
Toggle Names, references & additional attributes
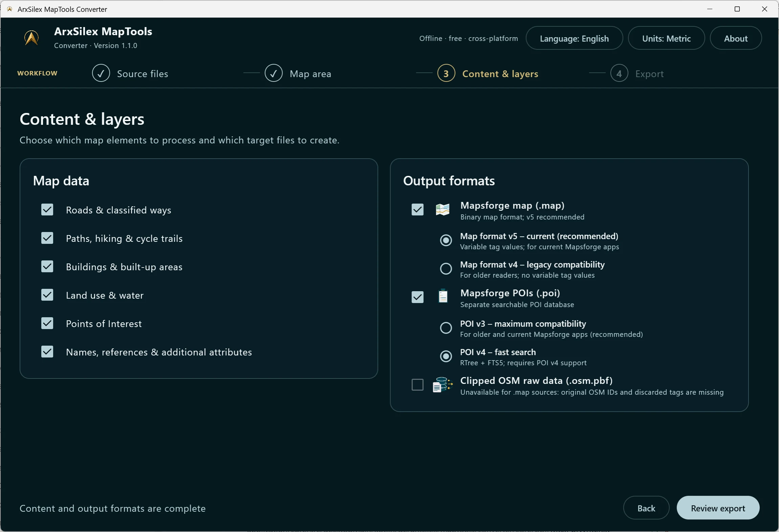(x=47, y=352)
